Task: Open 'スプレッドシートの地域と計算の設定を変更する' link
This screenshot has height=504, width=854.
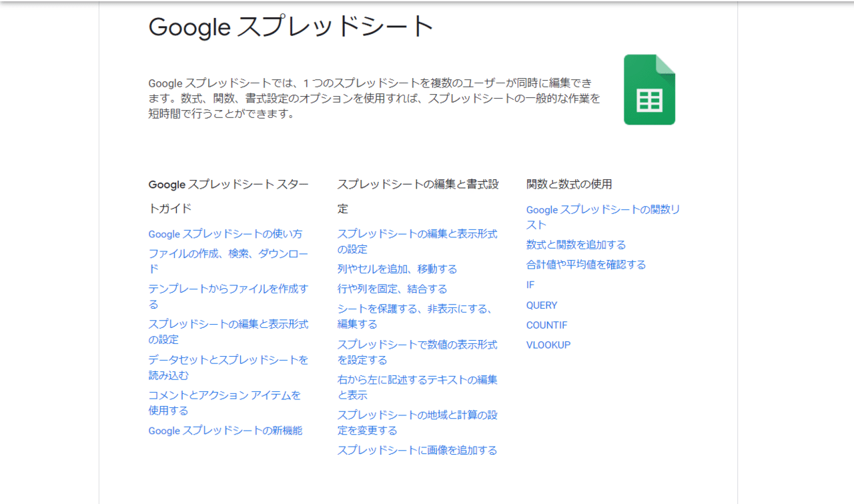Action: (417, 423)
